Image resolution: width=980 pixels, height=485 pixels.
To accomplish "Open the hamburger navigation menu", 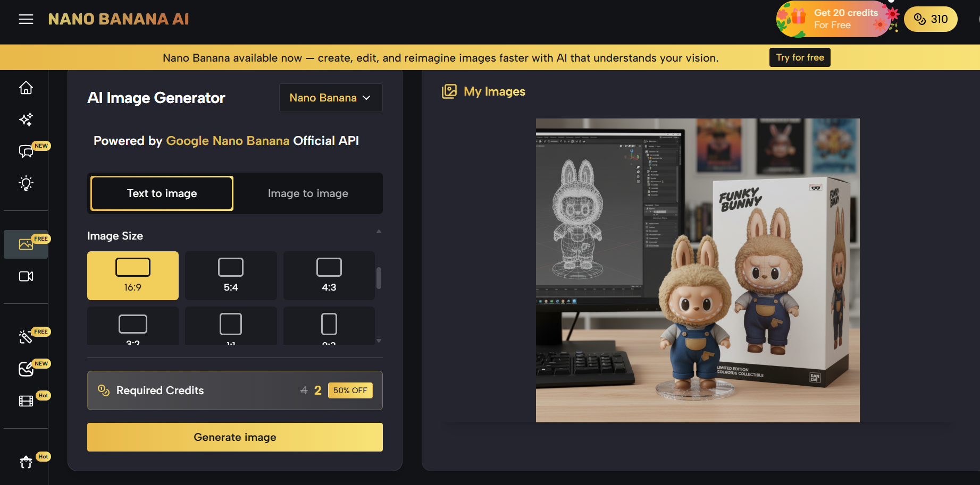I will point(26,19).
